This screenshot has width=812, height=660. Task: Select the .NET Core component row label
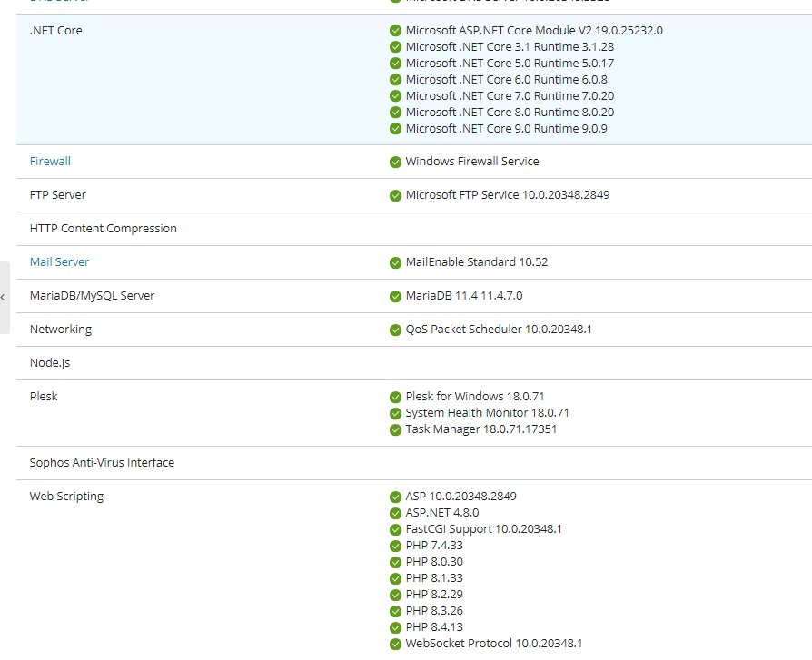click(x=55, y=31)
